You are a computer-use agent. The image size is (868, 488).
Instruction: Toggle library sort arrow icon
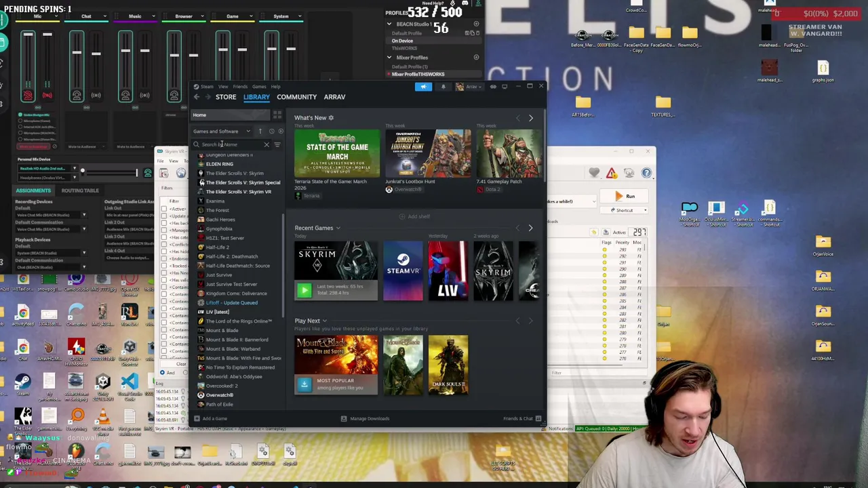pyautogui.click(x=260, y=131)
